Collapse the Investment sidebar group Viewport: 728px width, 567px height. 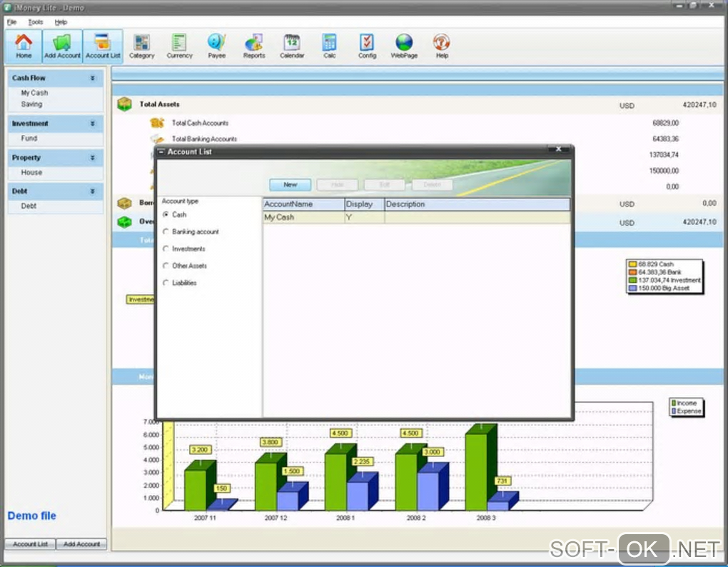[x=92, y=124]
